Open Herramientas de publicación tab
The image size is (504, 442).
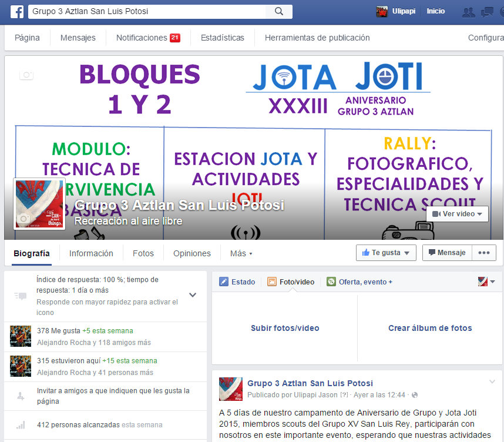tap(317, 38)
